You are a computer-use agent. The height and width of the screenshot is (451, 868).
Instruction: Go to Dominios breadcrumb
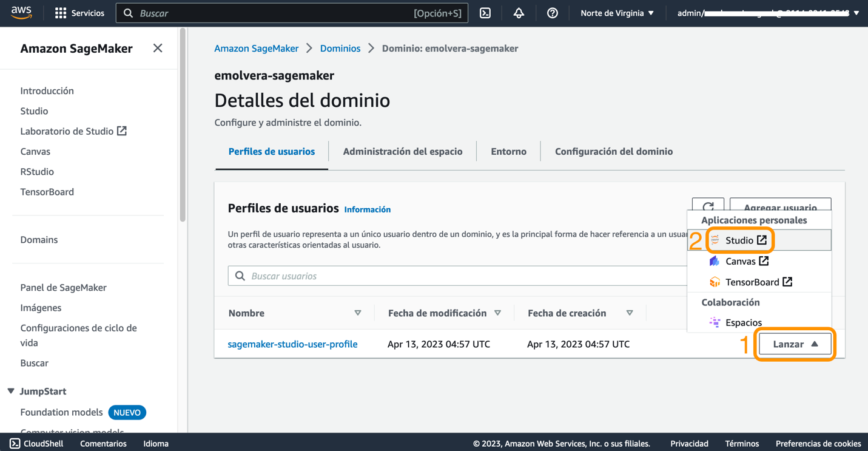pyautogui.click(x=340, y=49)
